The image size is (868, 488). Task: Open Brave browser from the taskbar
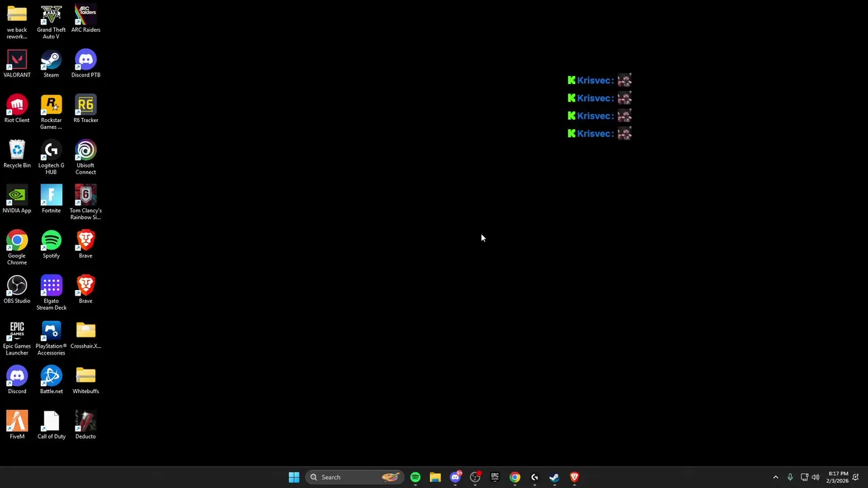[574, 477]
